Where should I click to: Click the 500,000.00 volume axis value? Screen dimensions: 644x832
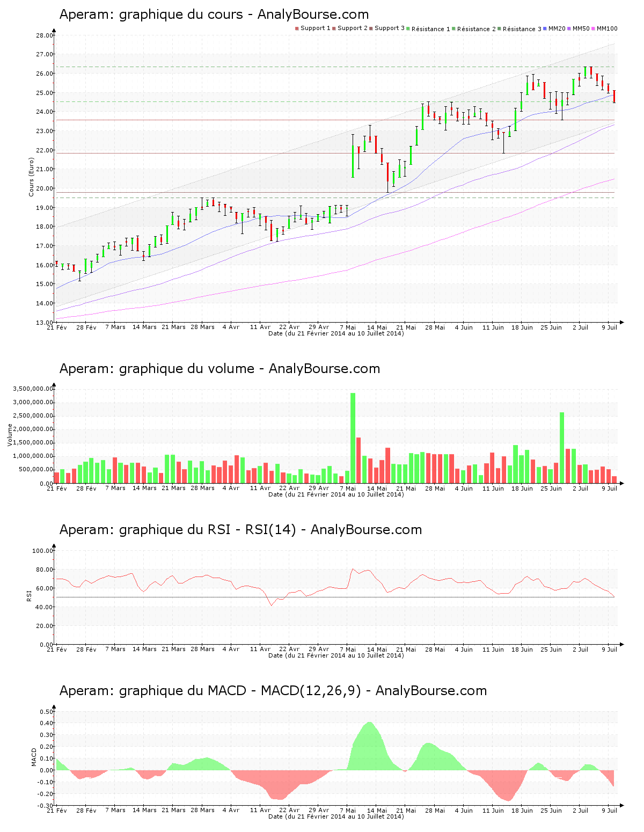tap(35, 470)
